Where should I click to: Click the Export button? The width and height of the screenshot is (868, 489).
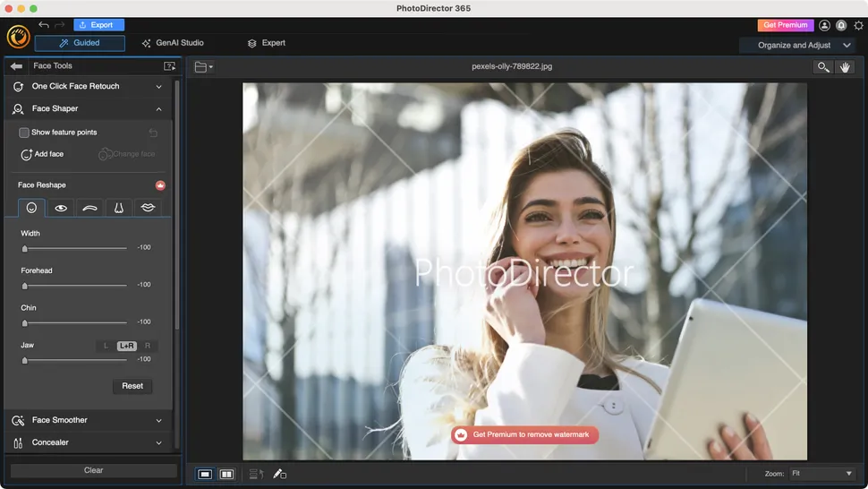point(98,25)
